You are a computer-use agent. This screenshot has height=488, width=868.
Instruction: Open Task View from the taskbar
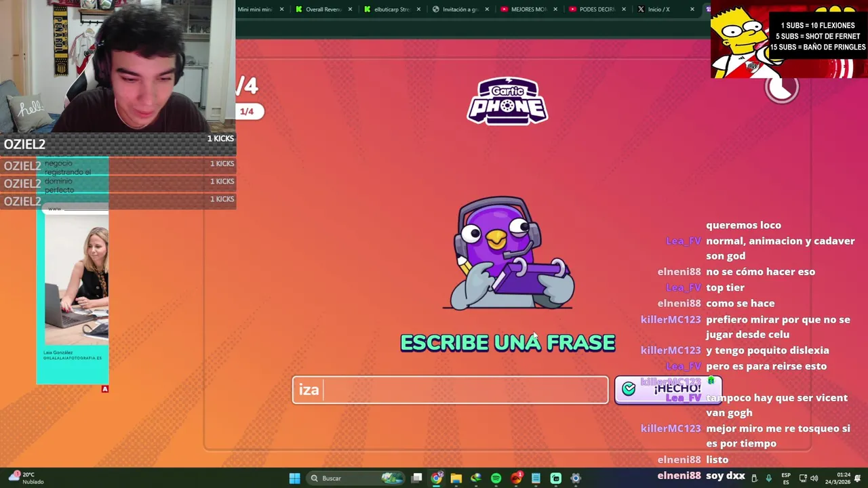point(416,479)
